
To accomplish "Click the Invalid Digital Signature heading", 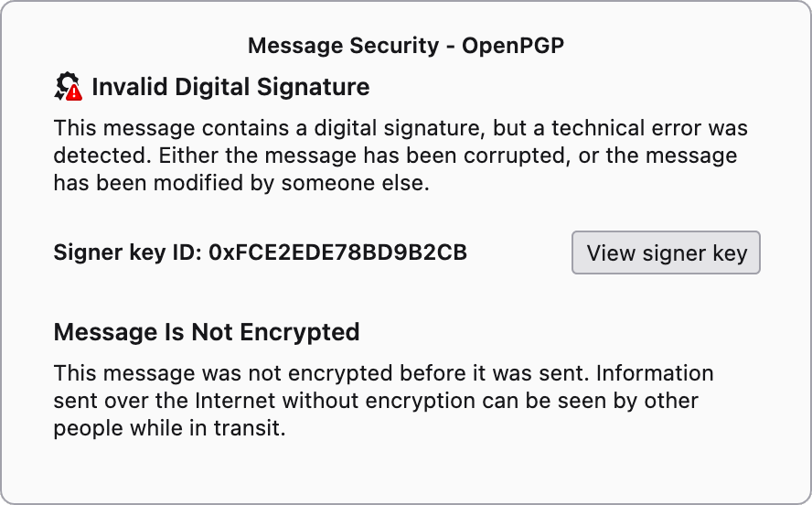I will pos(230,87).
